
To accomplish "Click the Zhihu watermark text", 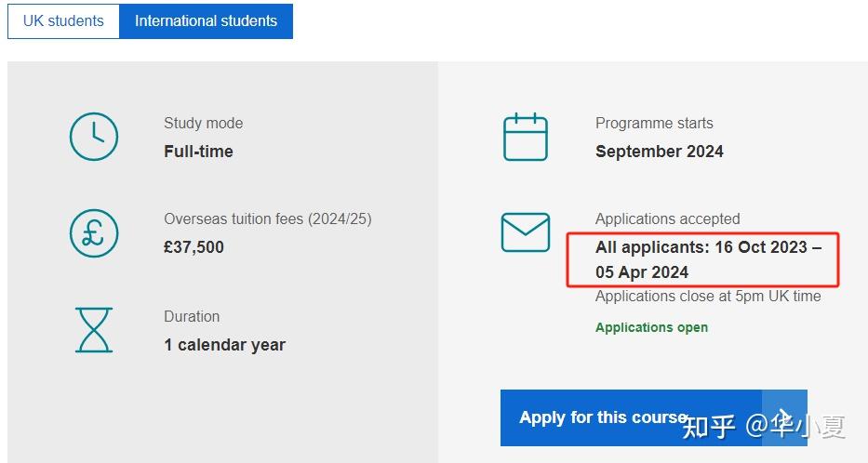I will (x=764, y=427).
